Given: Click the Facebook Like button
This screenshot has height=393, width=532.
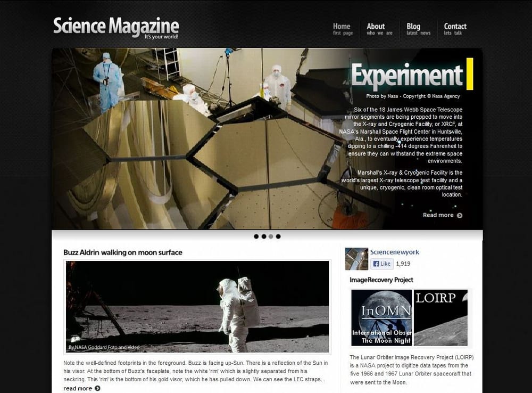Looking at the screenshot, I should click(x=381, y=264).
